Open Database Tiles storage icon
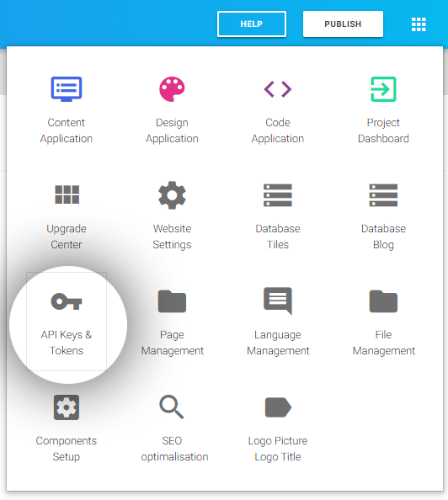 (x=278, y=195)
